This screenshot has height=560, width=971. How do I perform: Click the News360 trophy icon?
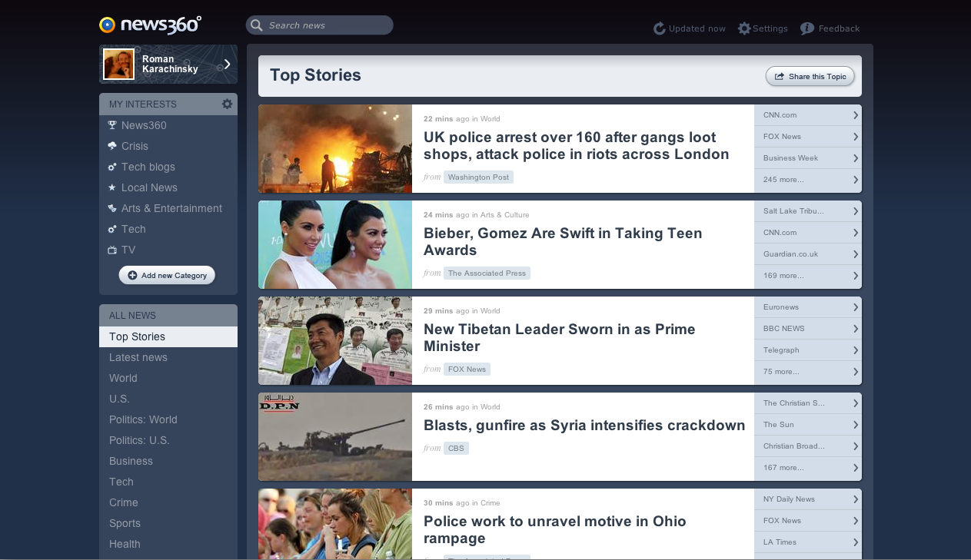[x=112, y=125]
